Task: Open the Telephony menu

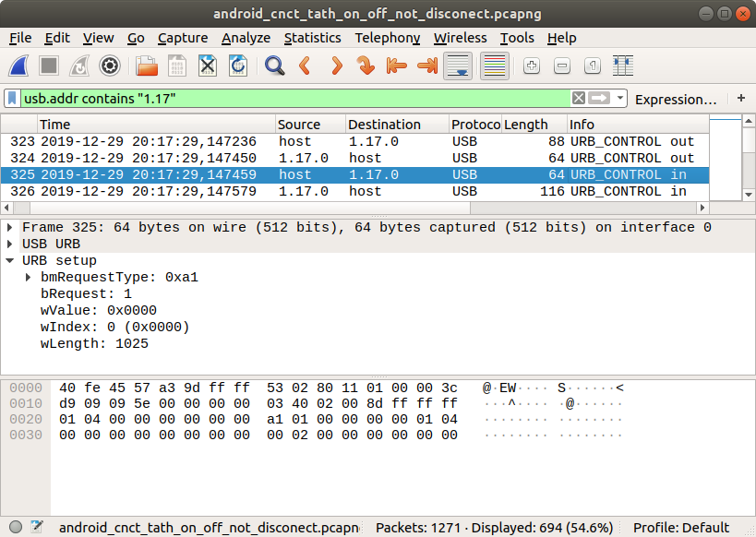Action: [388, 38]
